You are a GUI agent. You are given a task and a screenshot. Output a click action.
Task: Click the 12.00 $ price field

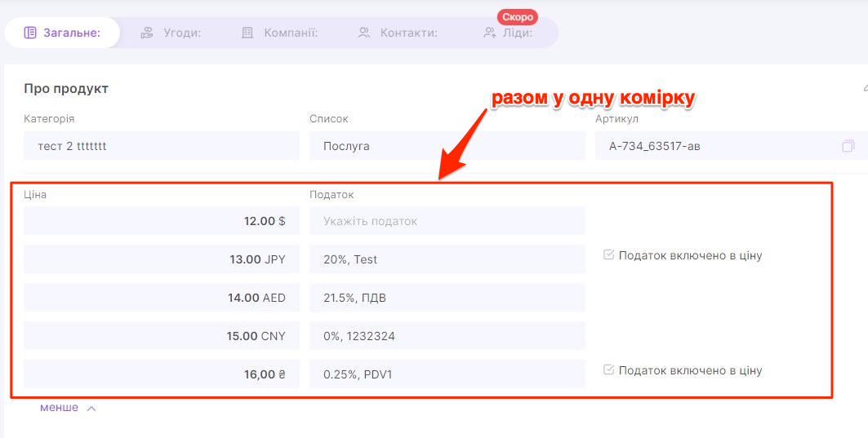(162, 221)
